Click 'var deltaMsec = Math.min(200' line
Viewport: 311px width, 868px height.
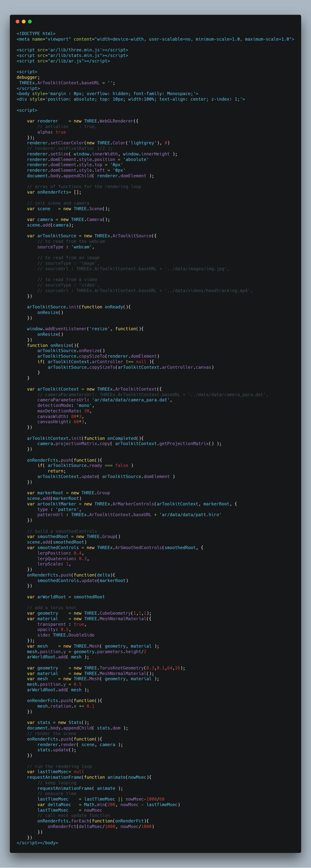pos(109,805)
